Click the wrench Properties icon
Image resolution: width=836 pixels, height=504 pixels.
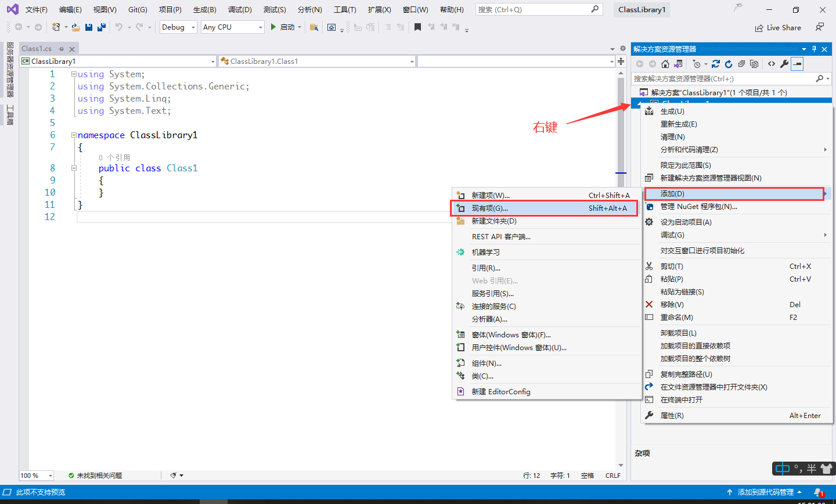(x=784, y=64)
